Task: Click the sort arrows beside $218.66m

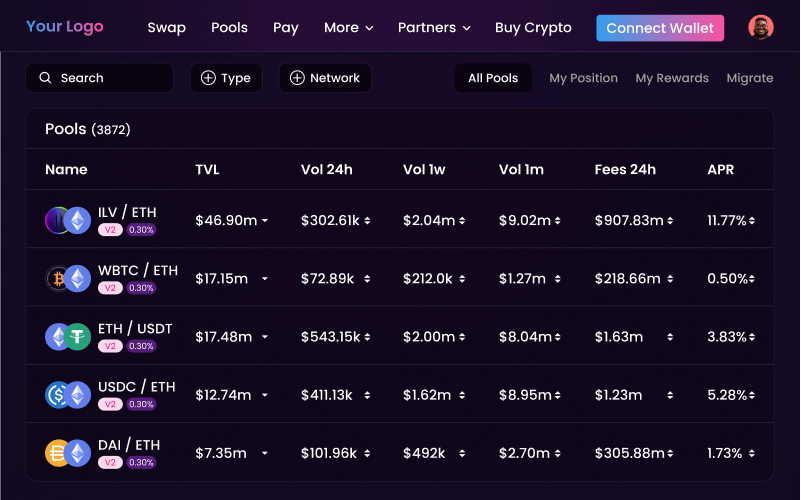Action: pyautogui.click(x=670, y=279)
